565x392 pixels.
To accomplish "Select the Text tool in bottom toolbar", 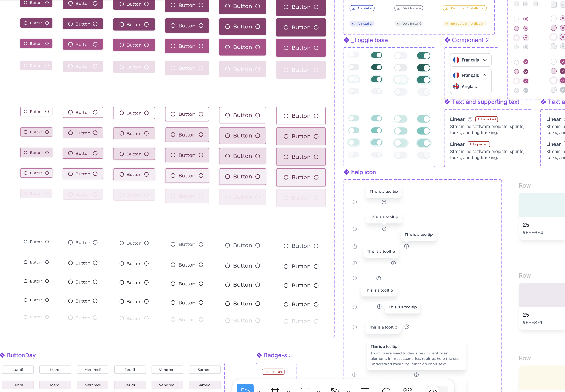I will (365, 390).
